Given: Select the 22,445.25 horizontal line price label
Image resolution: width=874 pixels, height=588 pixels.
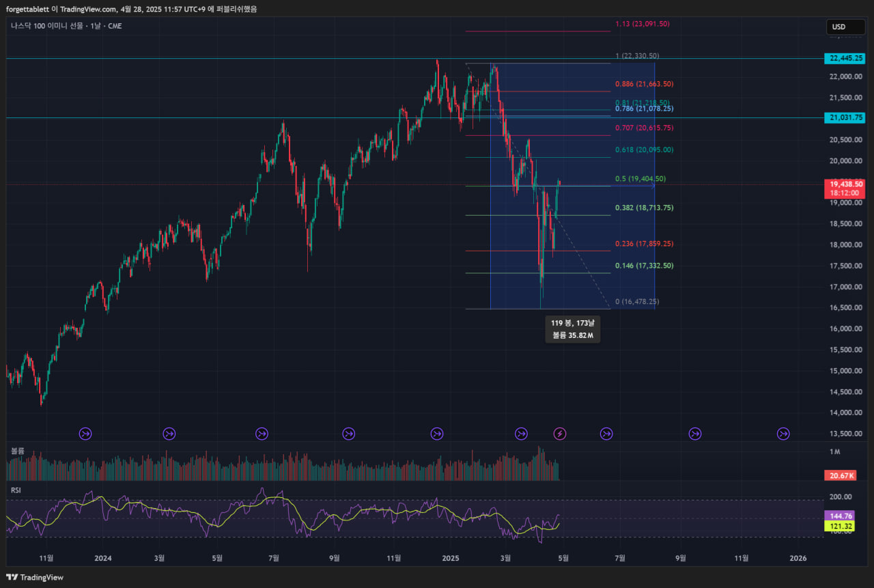Looking at the screenshot, I should (845, 59).
